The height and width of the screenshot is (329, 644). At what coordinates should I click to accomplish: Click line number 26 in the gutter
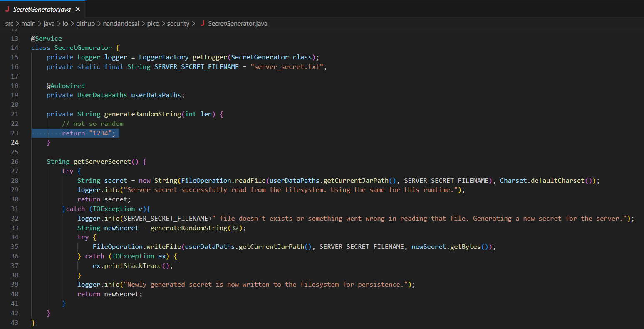[x=15, y=161]
